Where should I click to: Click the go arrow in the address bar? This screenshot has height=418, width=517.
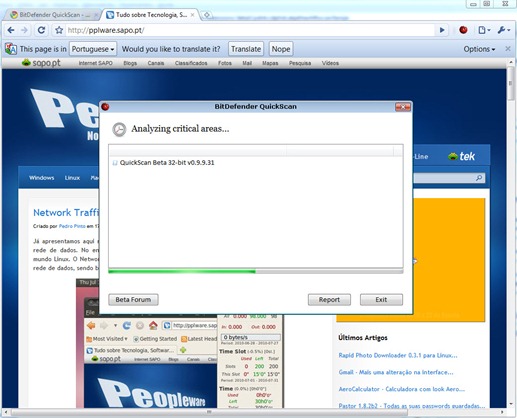click(x=442, y=30)
